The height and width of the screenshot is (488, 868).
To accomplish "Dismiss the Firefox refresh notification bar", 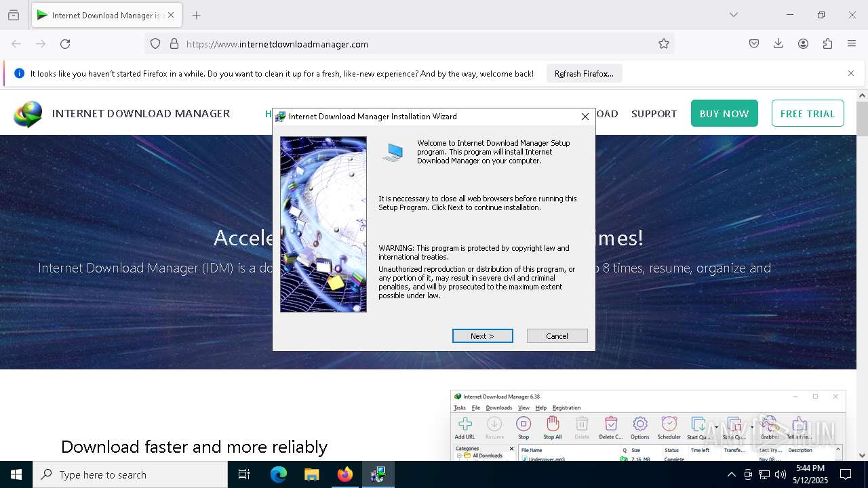I will (x=851, y=73).
